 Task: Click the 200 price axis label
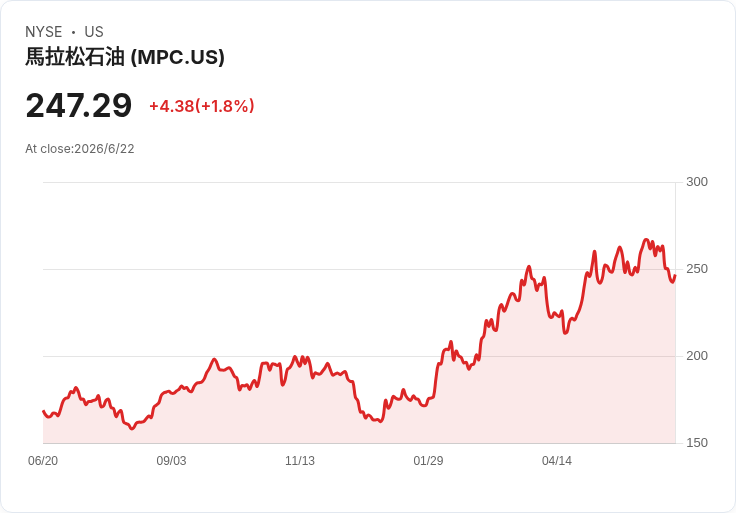tap(697, 356)
